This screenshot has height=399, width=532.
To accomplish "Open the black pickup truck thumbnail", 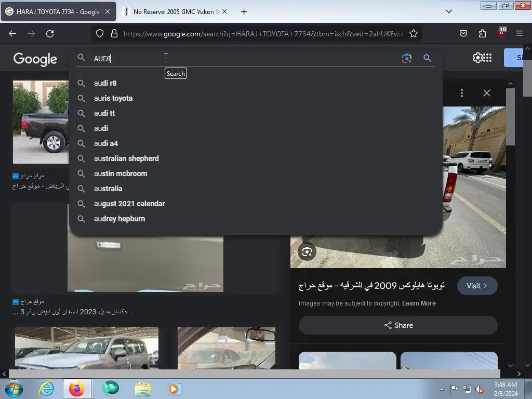I will click(x=41, y=122).
